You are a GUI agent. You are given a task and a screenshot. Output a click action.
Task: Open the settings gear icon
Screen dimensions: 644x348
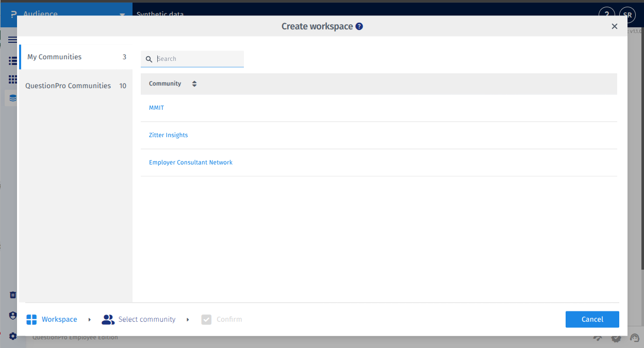pos(13,336)
